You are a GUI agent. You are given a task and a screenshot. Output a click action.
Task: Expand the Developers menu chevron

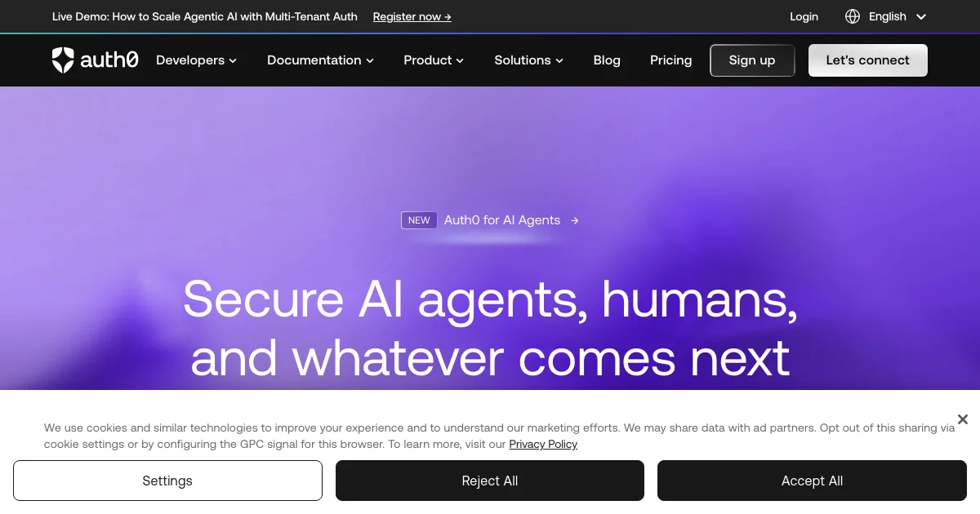(x=233, y=60)
